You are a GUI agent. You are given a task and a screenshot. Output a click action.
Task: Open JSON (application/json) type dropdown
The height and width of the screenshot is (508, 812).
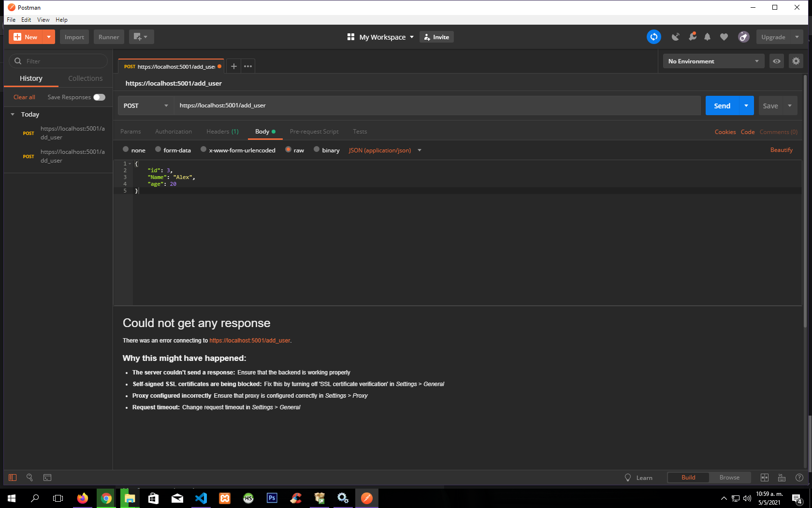coord(385,150)
